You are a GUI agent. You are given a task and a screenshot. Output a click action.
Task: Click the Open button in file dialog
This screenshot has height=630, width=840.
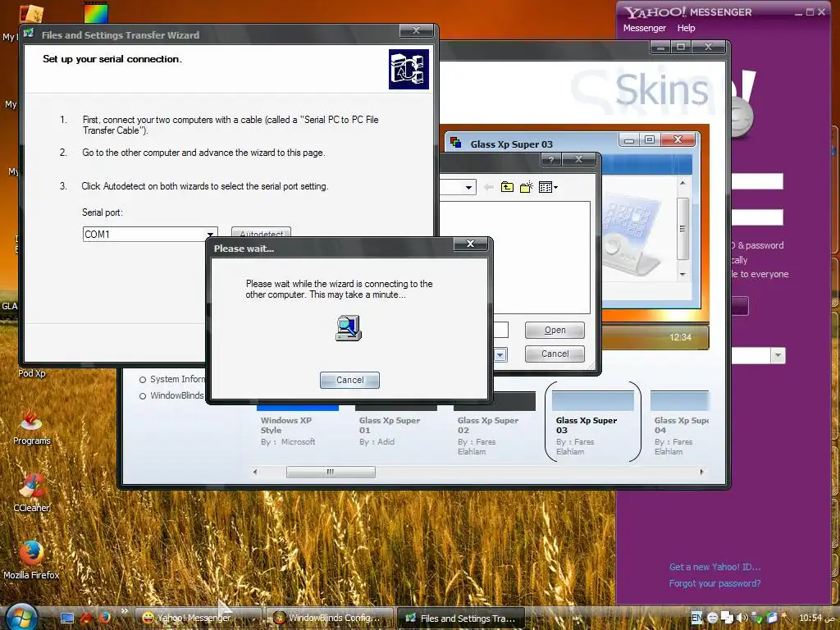(555, 330)
